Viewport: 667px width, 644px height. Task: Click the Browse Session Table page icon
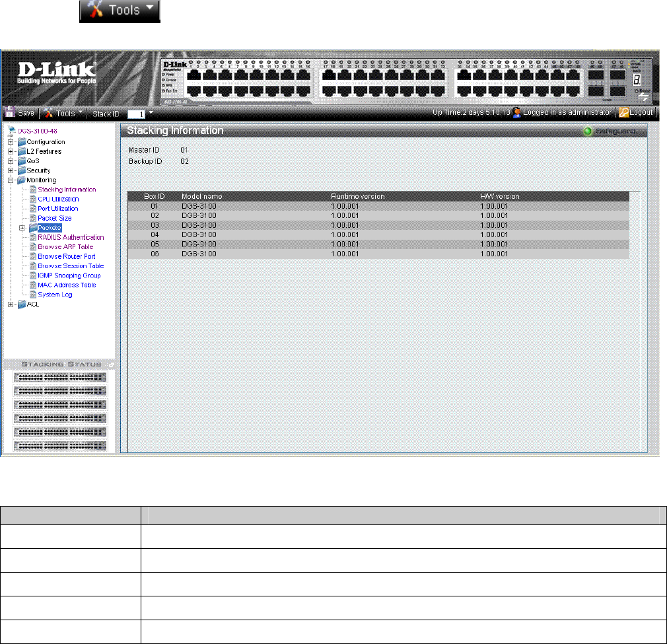click(x=33, y=266)
